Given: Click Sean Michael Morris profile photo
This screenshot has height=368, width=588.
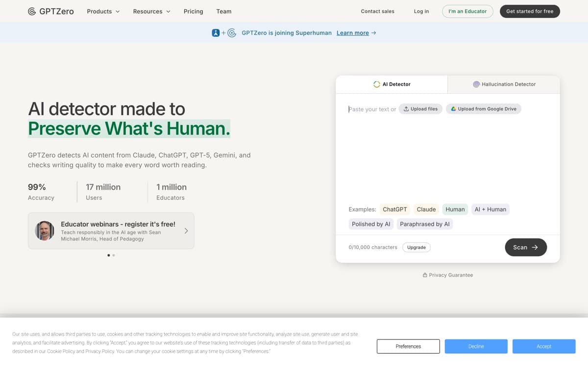Looking at the screenshot, I should (x=45, y=231).
